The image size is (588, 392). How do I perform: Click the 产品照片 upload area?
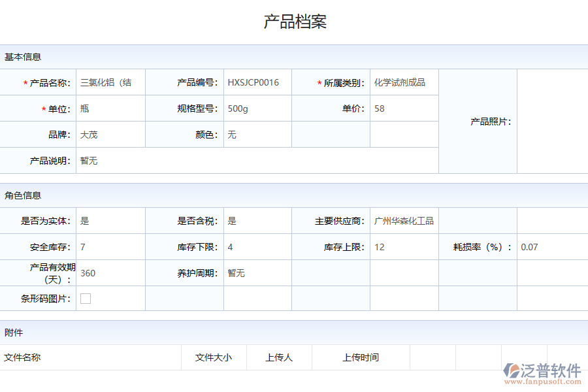click(551, 121)
